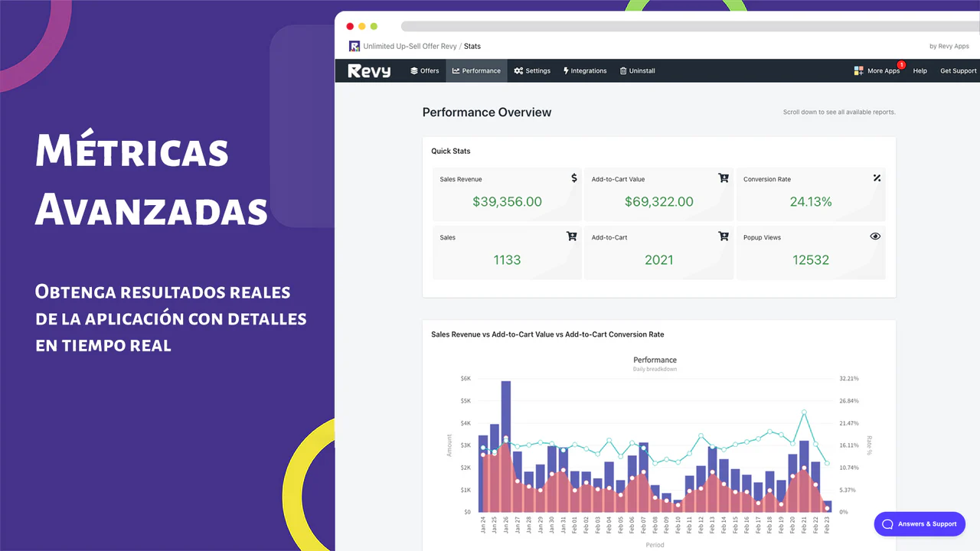
Task: Click the eye icon on Popup Views
Action: 876,236
